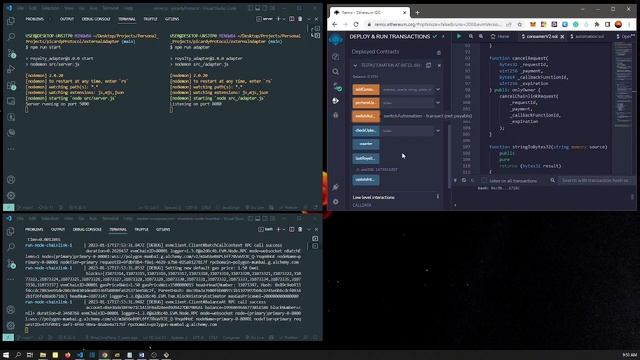
Task: Clear deployed contracts trash icon in Remix
Action: point(439,52)
